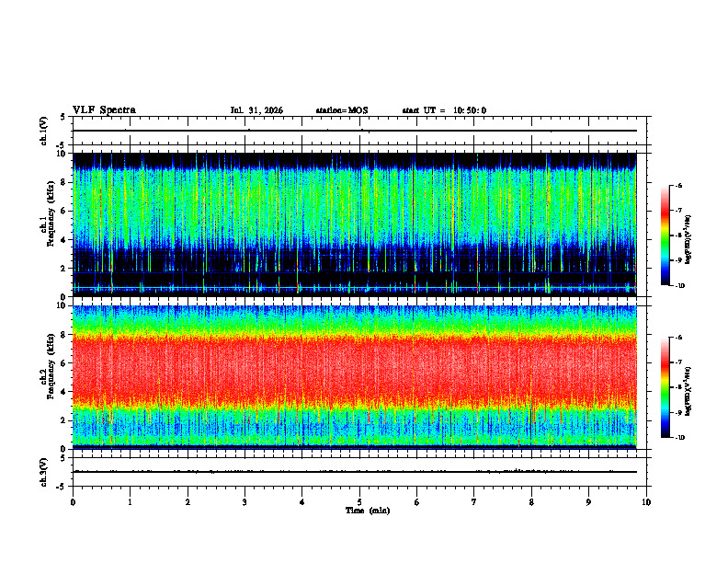Click time axis tick label "3"

pyautogui.click(x=245, y=502)
